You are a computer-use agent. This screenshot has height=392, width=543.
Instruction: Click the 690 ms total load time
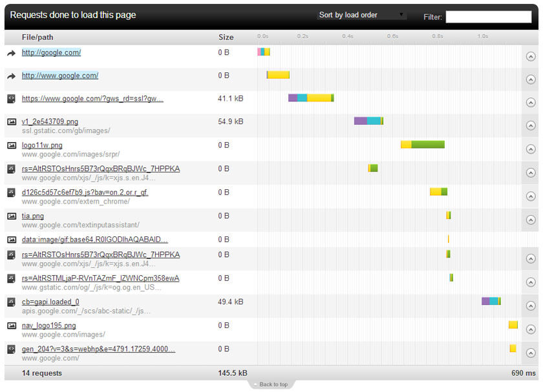coord(523,373)
